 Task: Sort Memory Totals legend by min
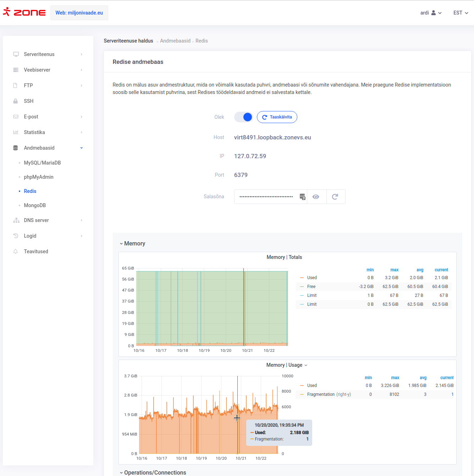(370, 270)
